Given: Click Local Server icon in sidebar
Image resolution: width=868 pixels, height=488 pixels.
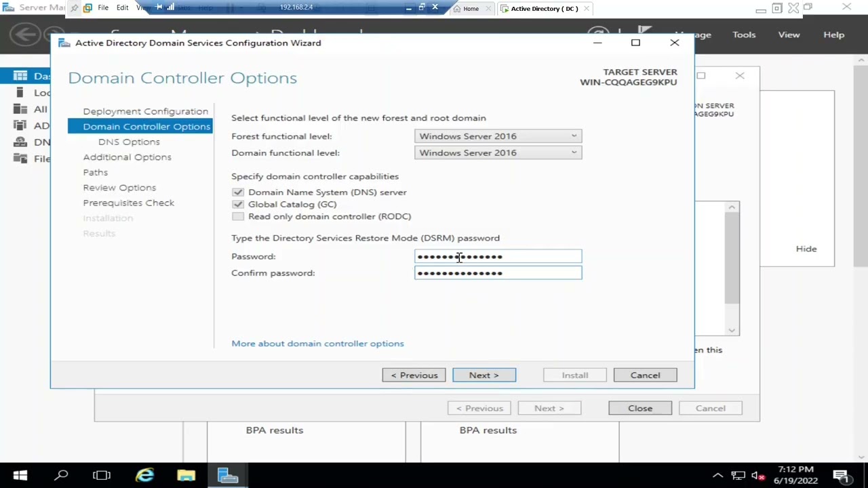Looking at the screenshot, I should (x=20, y=93).
